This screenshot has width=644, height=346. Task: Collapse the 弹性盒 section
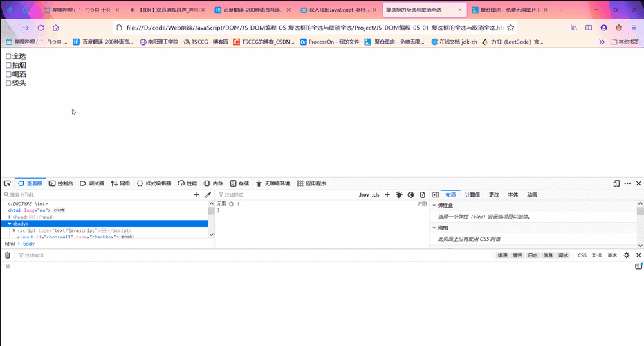(x=434, y=206)
